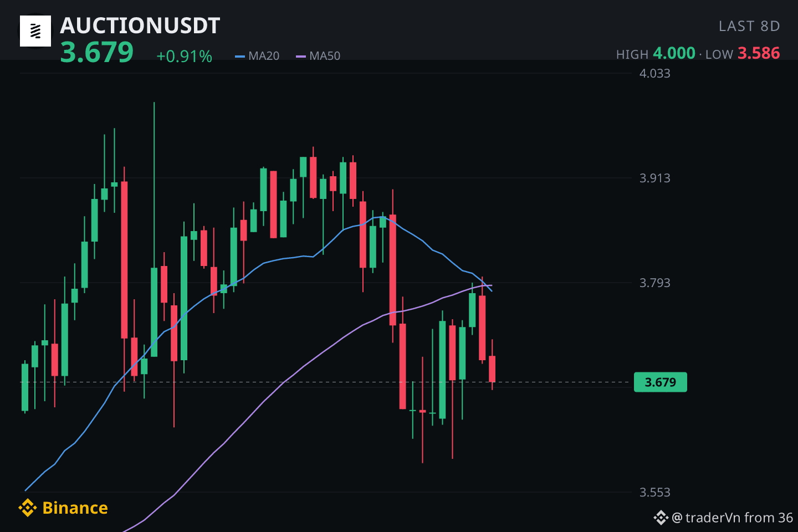Click the HIGH 4.000 value
The image size is (798, 532).
[674, 53]
